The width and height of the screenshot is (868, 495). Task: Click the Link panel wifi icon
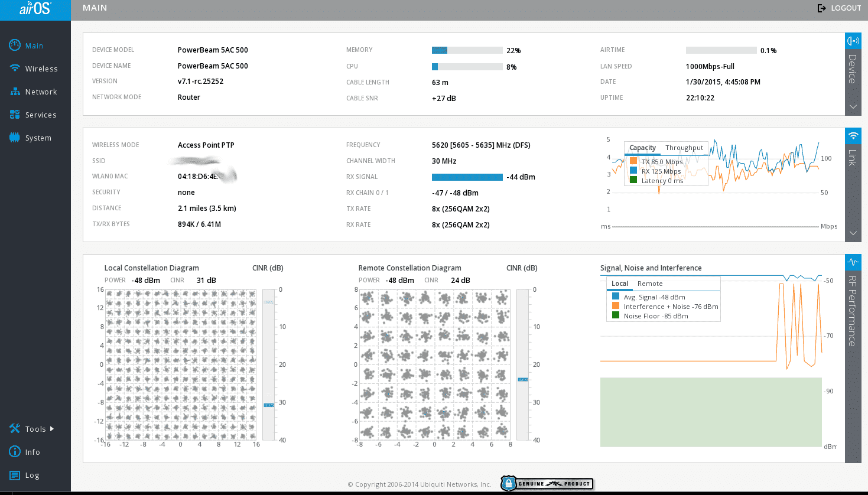853,136
